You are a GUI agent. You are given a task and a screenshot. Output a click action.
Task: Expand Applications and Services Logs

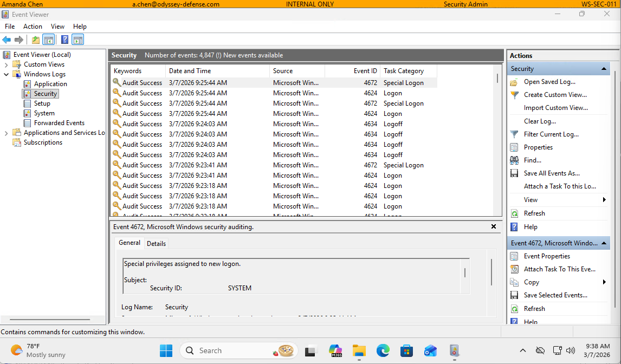[5, 132]
